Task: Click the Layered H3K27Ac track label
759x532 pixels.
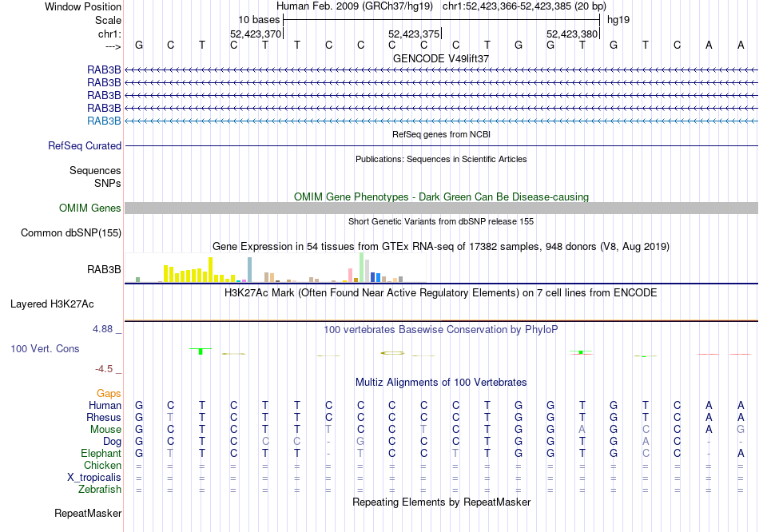Action: (52, 304)
